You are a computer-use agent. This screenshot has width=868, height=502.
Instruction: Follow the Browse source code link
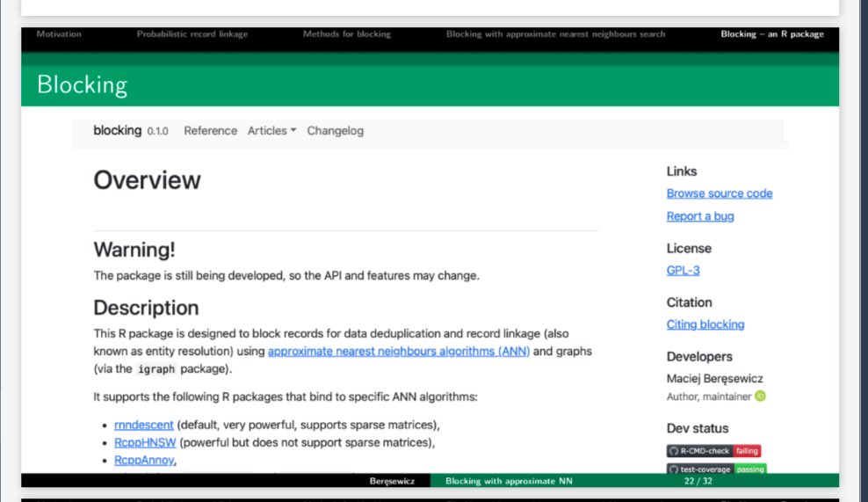(720, 193)
